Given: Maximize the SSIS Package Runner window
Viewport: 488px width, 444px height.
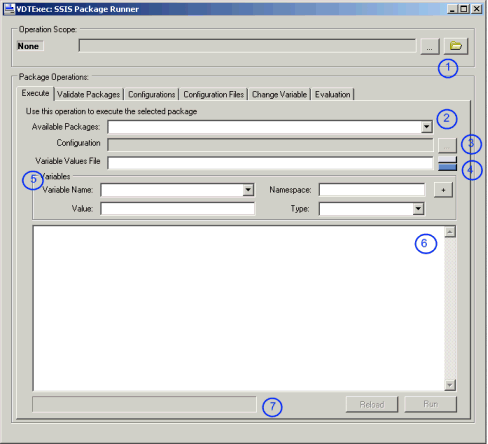Looking at the screenshot, I should [463, 9].
